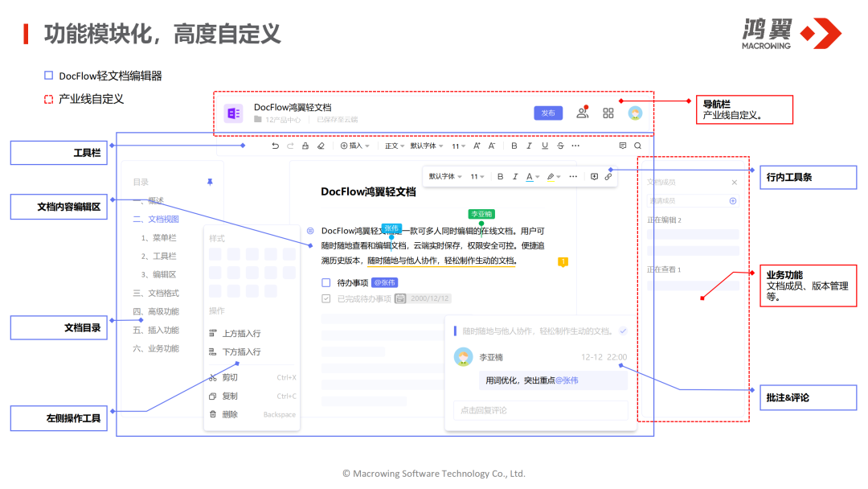Viewport: 868px width, 489px height.
Task: Mark the comment thread as resolved
Action: (x=623, y=331)
